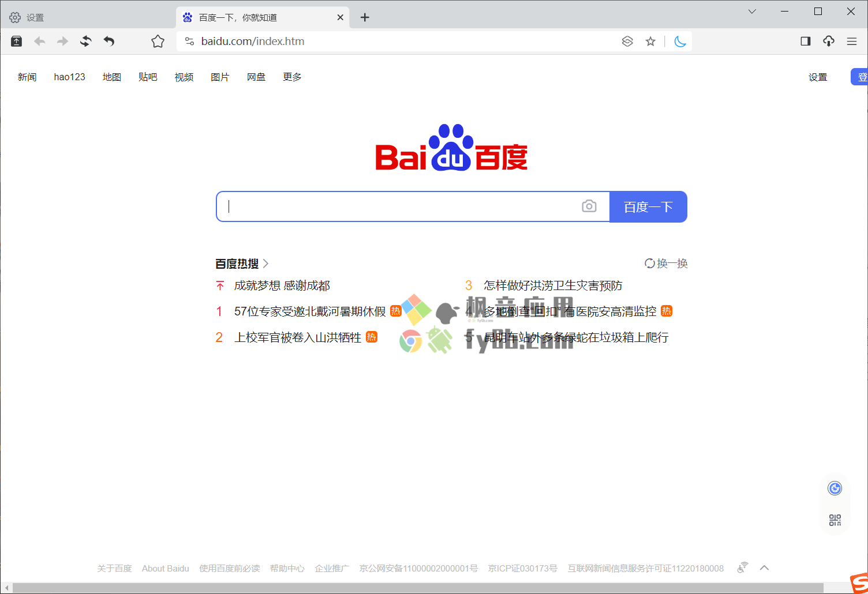
Task: Click the undo closed tab arrow icon
Action: click(x=109, y=41)
